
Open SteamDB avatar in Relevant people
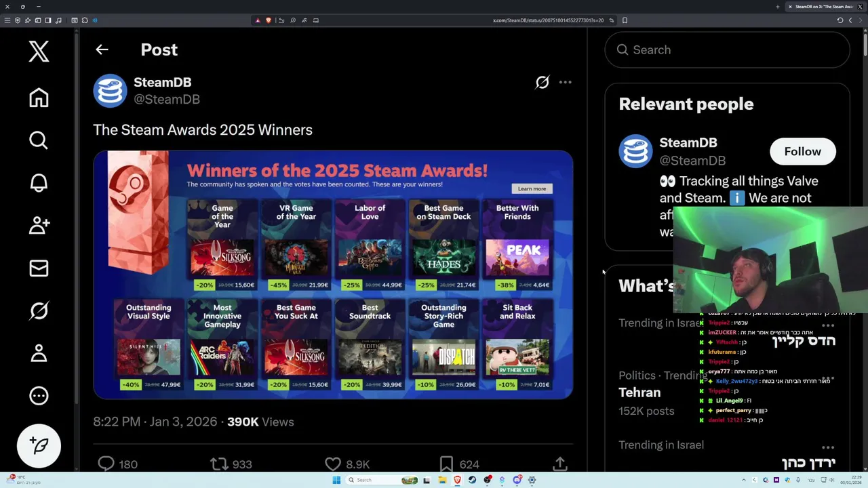click(x=635, y=150)
